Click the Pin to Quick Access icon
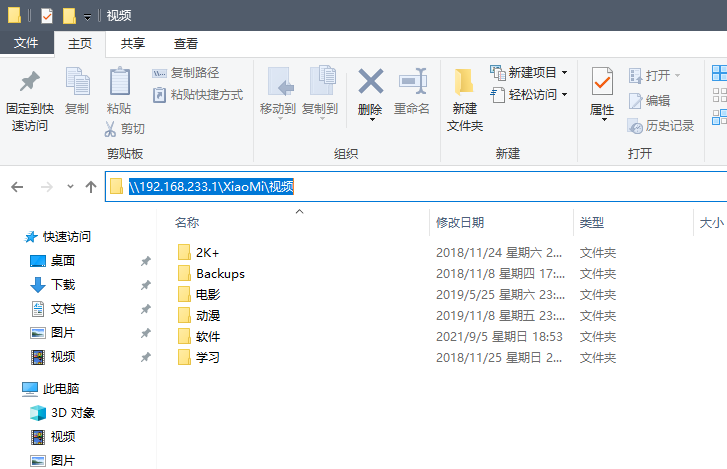The width and height of the screenshot is (727, 469). 30,82
